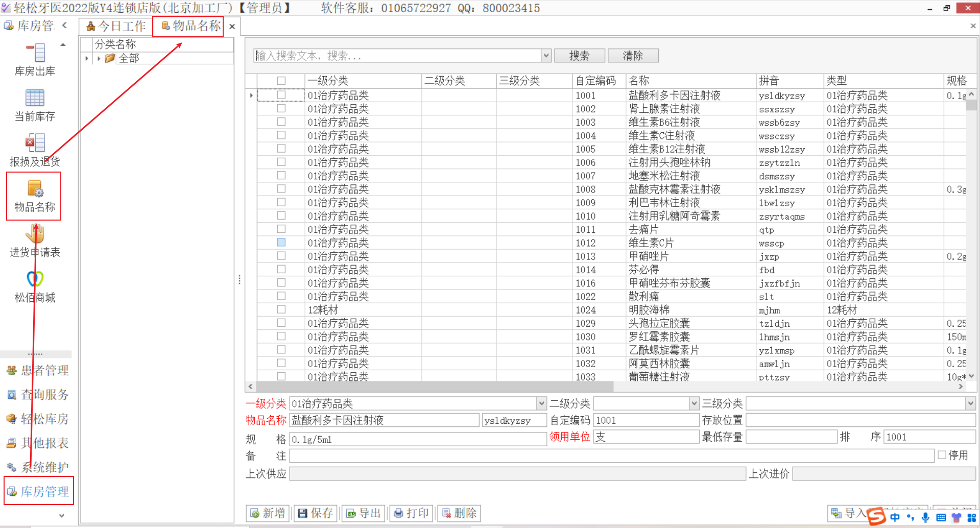The height and width of the screenshot is (528, 980).
Task: Check the row for 明胶海绵
Action: 281,309
